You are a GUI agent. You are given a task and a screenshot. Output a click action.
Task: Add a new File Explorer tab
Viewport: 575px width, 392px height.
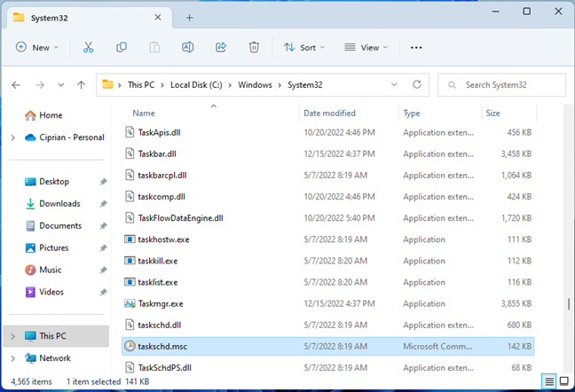click(x=189, y=18)
